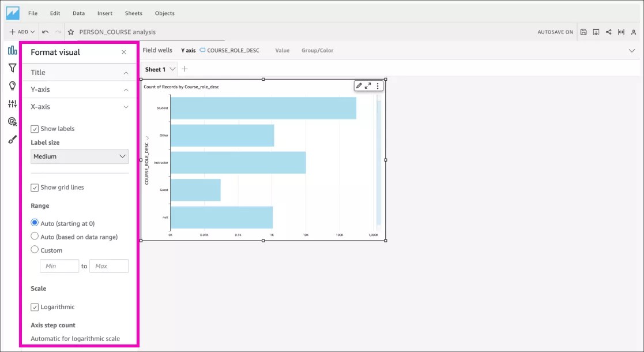The width and height of the screenshot is (644, 352).
Task: Expand the X-axis section
Action: tap(80, 106)
